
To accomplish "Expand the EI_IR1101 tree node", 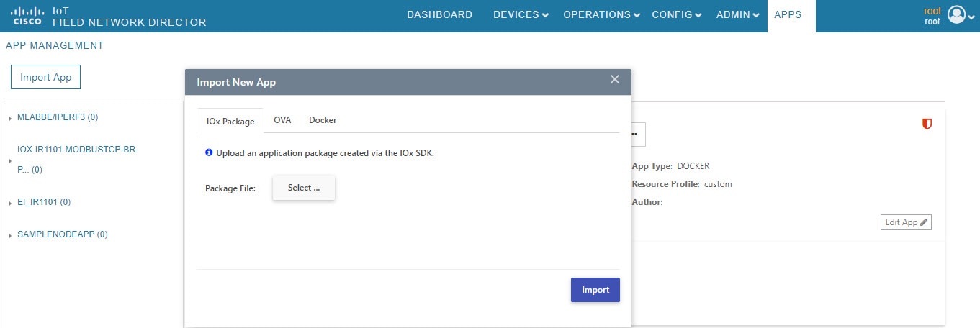I will pyautogui.click(x=10, y=204).
